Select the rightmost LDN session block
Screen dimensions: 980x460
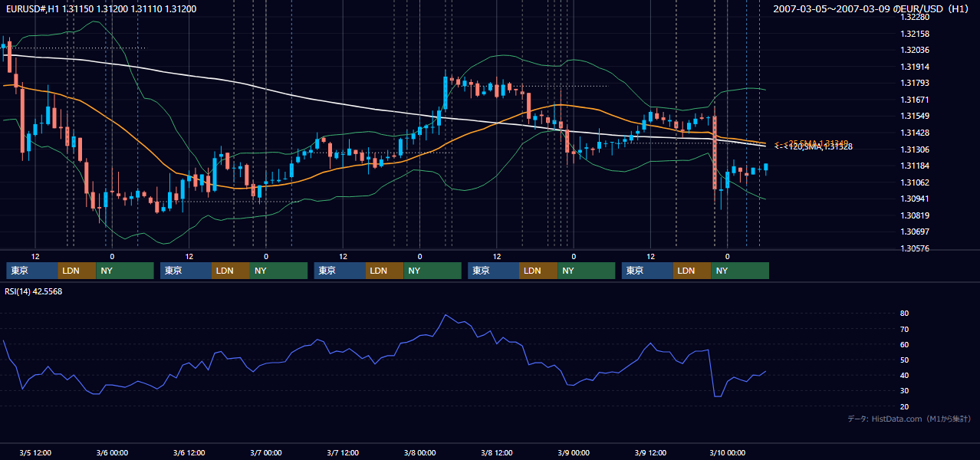(x=692, y=271)
